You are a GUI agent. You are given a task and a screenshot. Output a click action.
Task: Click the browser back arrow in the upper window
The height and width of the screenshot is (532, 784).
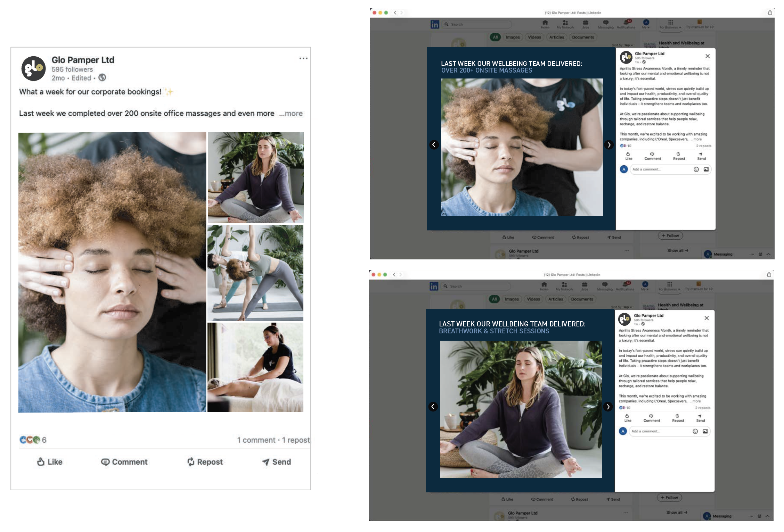(x=395, y=13)
